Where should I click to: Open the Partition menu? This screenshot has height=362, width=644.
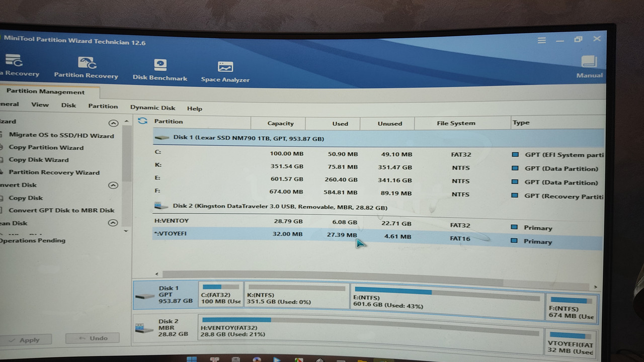103,106
